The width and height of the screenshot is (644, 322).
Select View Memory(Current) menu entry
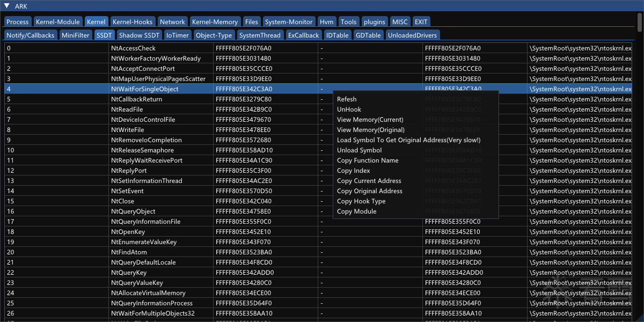[x=416, y=120]
